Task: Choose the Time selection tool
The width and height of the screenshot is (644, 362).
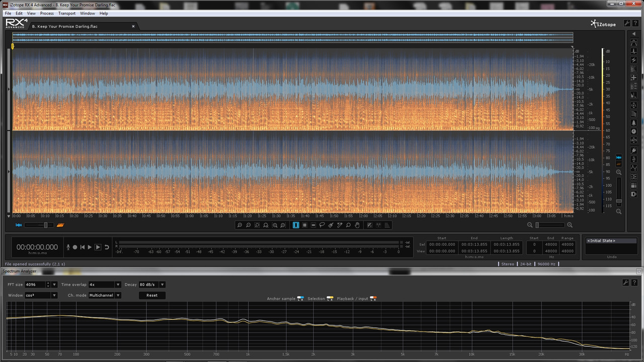Action: 296,225
